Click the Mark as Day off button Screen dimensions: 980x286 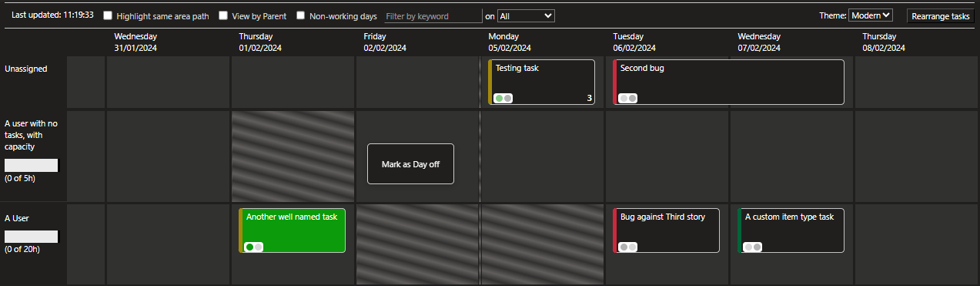click(410, 163)
